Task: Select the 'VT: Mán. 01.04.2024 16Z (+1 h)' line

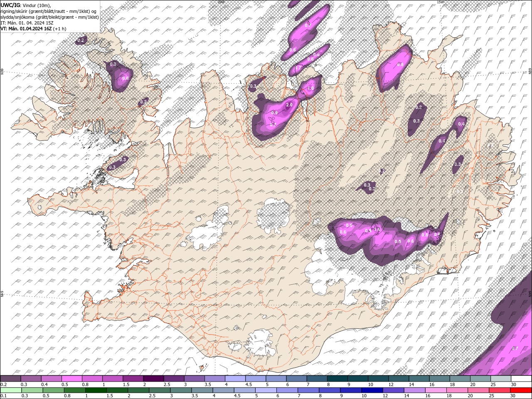Action: pyautogui.click(x=33, y=29)
